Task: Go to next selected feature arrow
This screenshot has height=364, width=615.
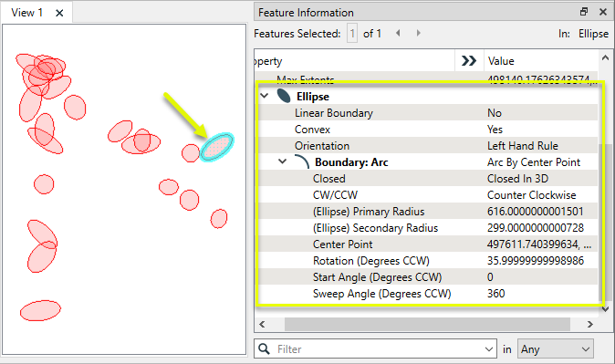Action: (x=419, y=33)
